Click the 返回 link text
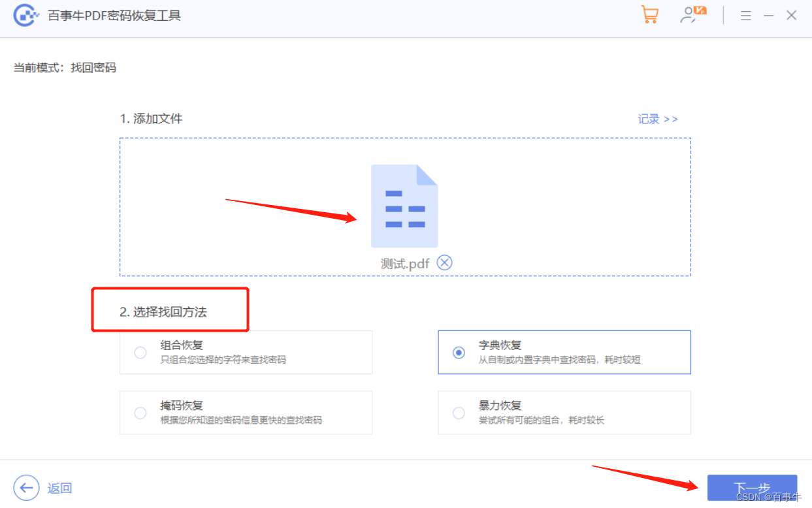 (x=59, y=488)
